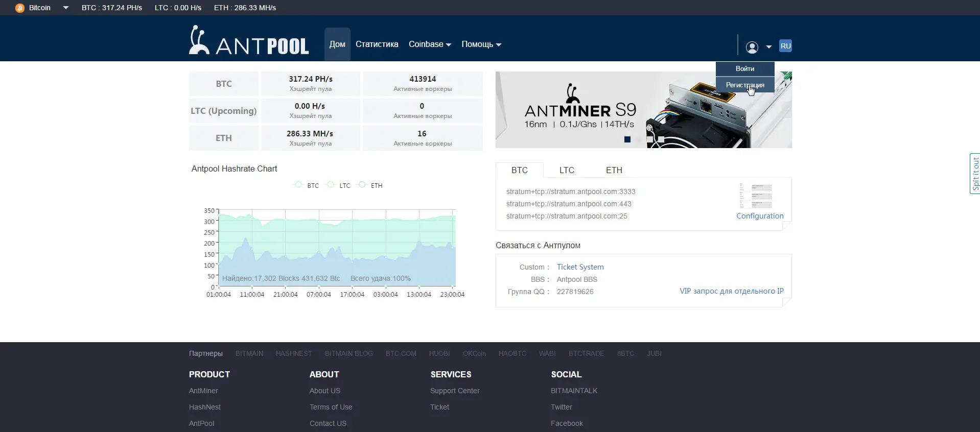The image size is (980, 432).
Task: Open the Статистика navigation item
Action: (x=377, y=44)
